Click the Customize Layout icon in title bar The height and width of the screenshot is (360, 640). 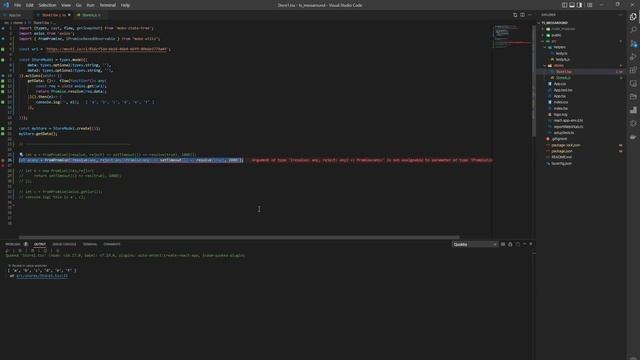pos(590,5)
